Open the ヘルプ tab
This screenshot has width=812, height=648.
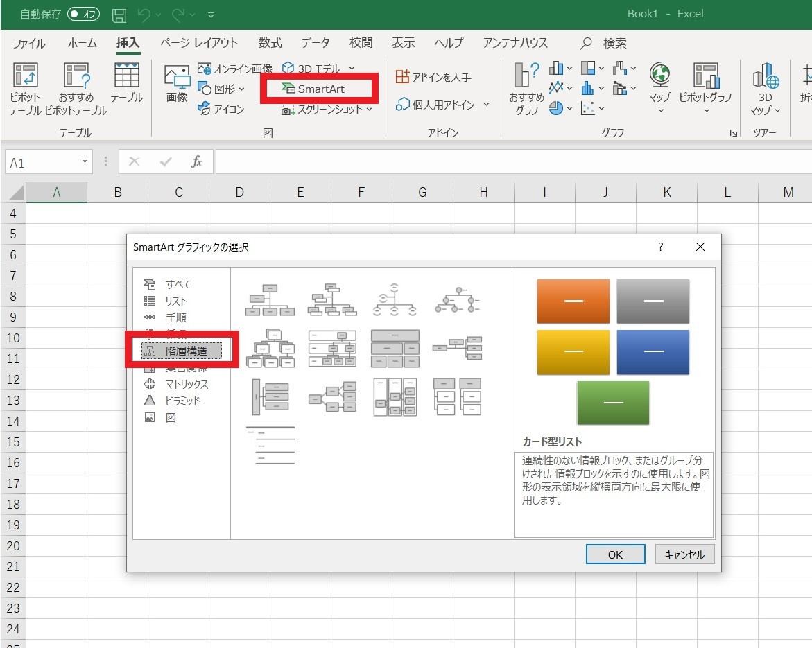pyautogui.click(x=449, y=43)
